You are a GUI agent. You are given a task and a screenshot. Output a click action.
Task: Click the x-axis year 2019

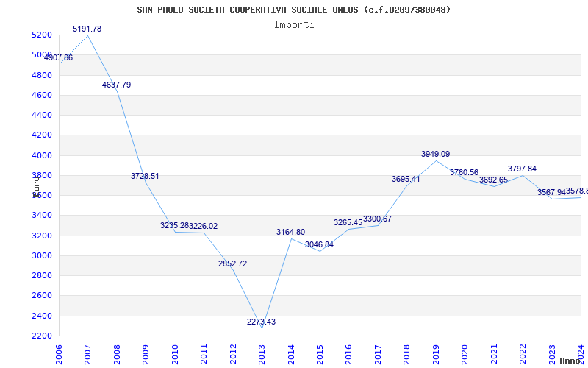[436, 355]
